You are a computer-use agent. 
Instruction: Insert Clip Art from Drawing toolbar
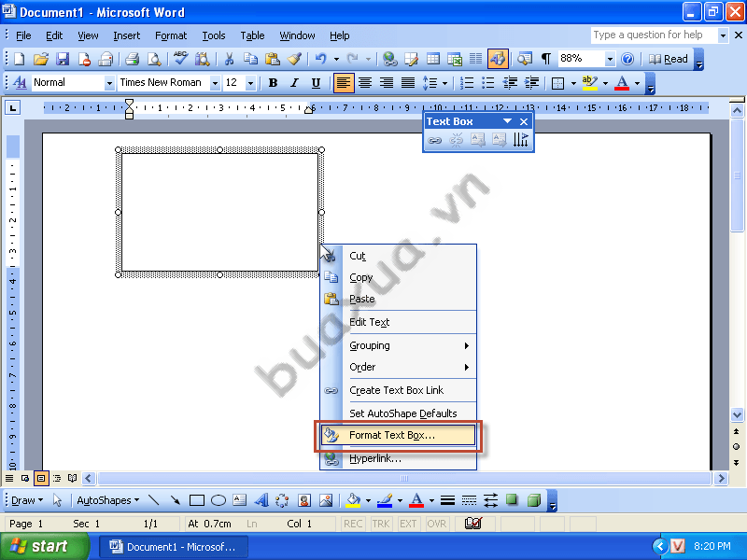(x=304, y=500)
